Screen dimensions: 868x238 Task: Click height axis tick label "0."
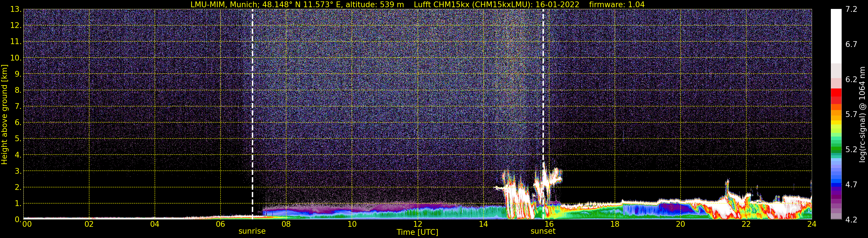point(18,220)
